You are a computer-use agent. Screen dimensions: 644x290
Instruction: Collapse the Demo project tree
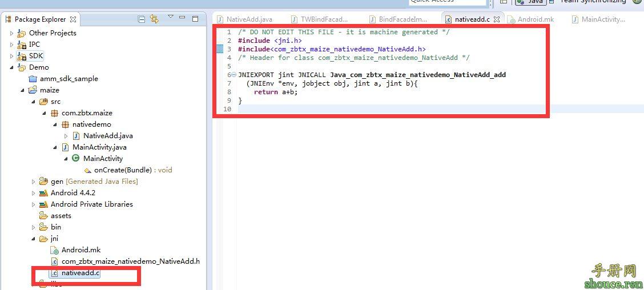11,67
